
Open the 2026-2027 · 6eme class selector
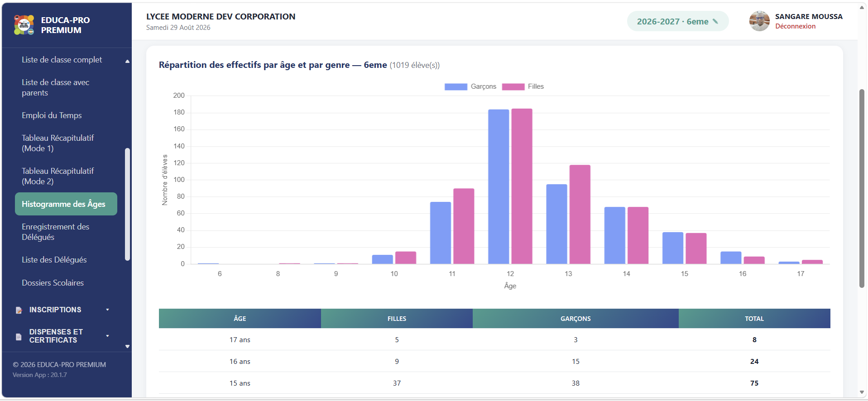pyautogui.click(x=677, y=21)
